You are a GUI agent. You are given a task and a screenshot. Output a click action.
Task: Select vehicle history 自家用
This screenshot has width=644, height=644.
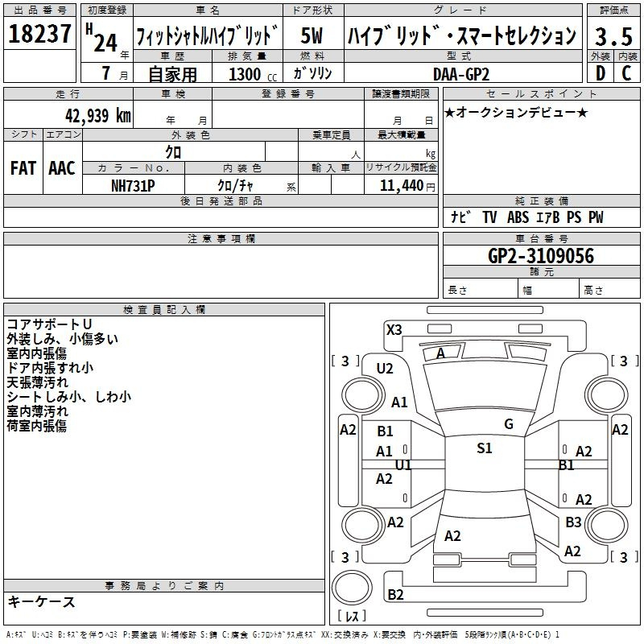(x=172, y=74)
